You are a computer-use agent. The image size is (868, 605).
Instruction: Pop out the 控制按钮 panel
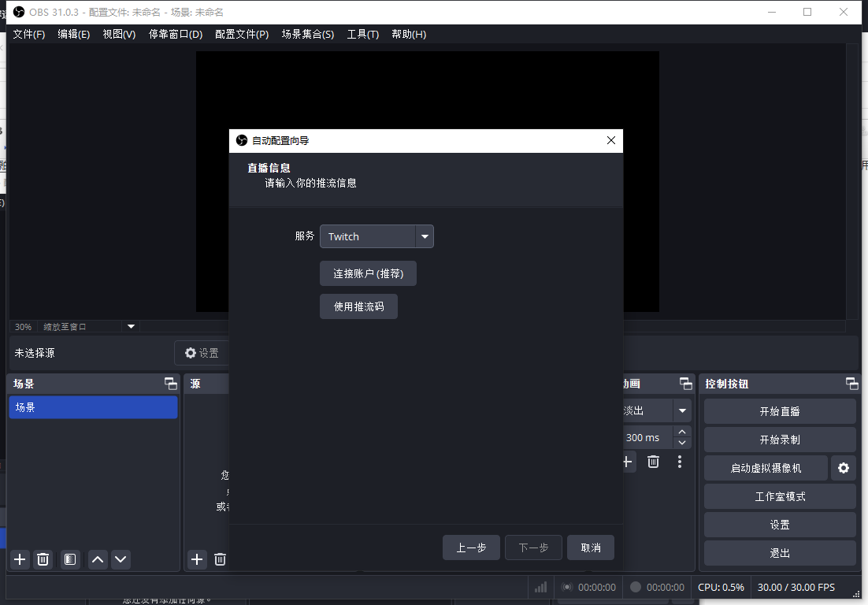[851, 384]
